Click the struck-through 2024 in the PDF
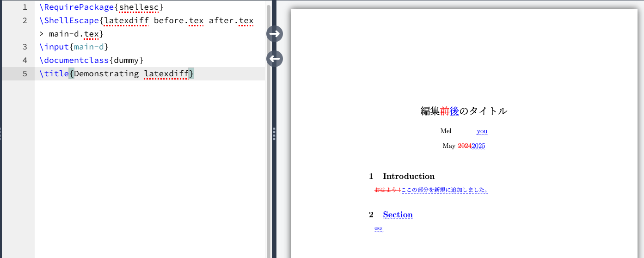The width and height of the screenshot is (644, 258). [x=465, y=146]
